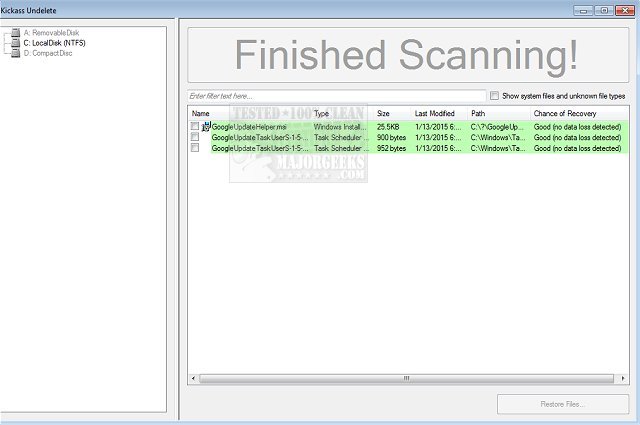Click the horizontal scrollbar left arrow
The width and height of the screenshot is (640, 425).
click(193, 378)
